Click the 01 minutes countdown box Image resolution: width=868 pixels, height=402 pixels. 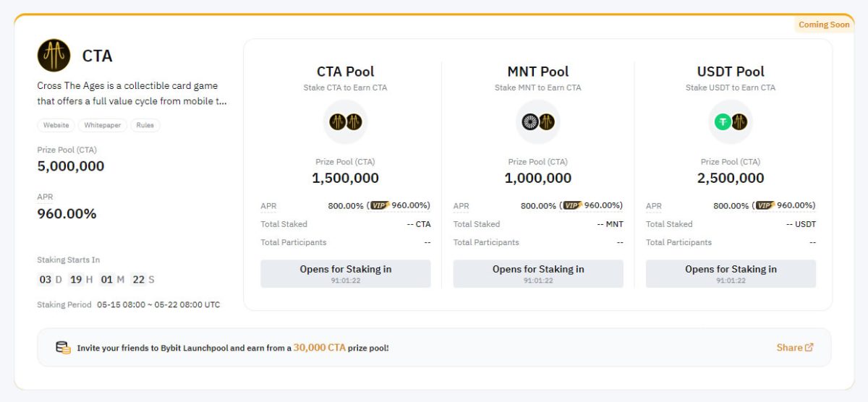(x=107, y=280)
